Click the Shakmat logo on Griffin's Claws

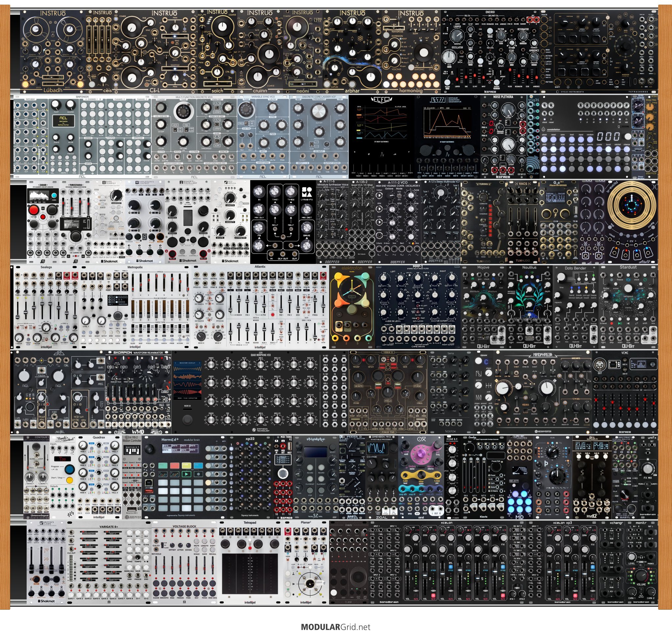point(46,601)
